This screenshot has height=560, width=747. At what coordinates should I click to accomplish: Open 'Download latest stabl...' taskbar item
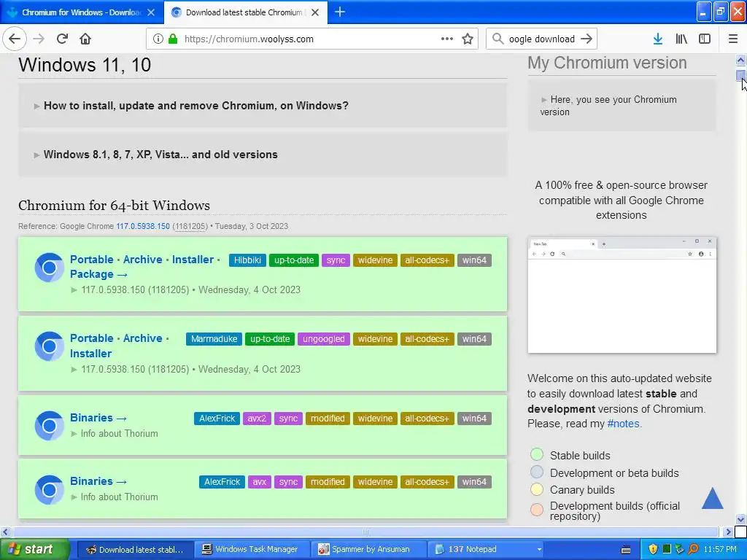(x=135, y=550)
